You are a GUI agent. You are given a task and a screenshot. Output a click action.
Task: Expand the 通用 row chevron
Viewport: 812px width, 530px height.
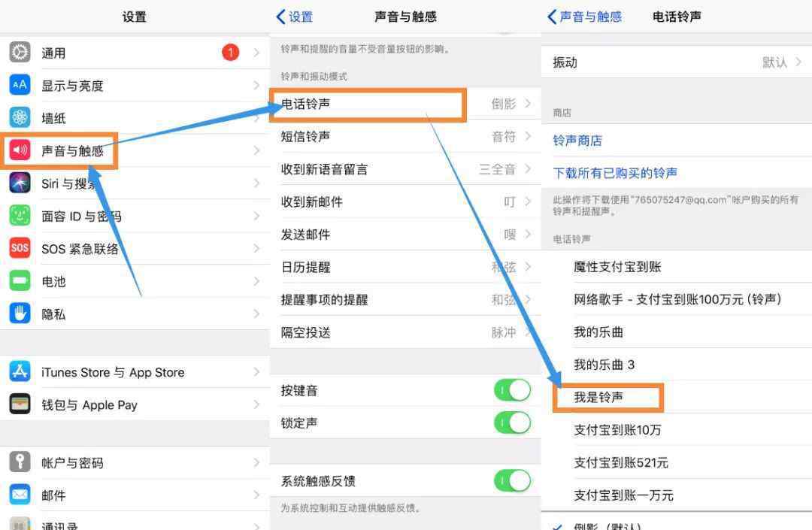click(256, 53)
